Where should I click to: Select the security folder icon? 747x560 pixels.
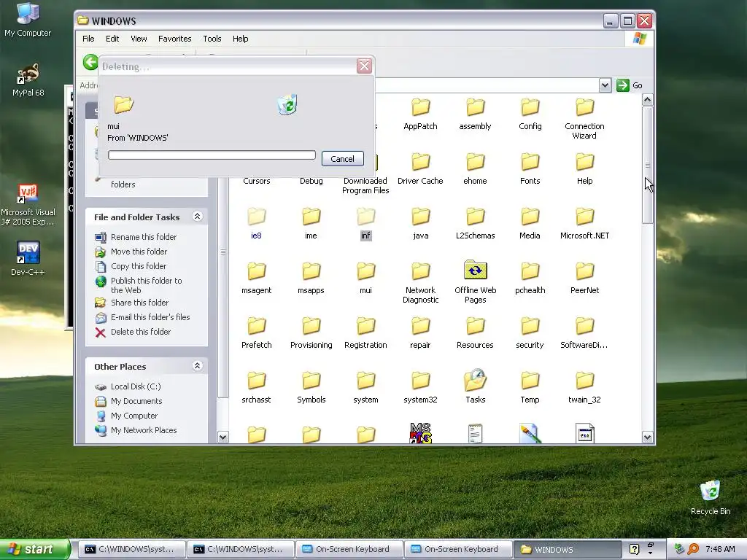click(530, 326)
